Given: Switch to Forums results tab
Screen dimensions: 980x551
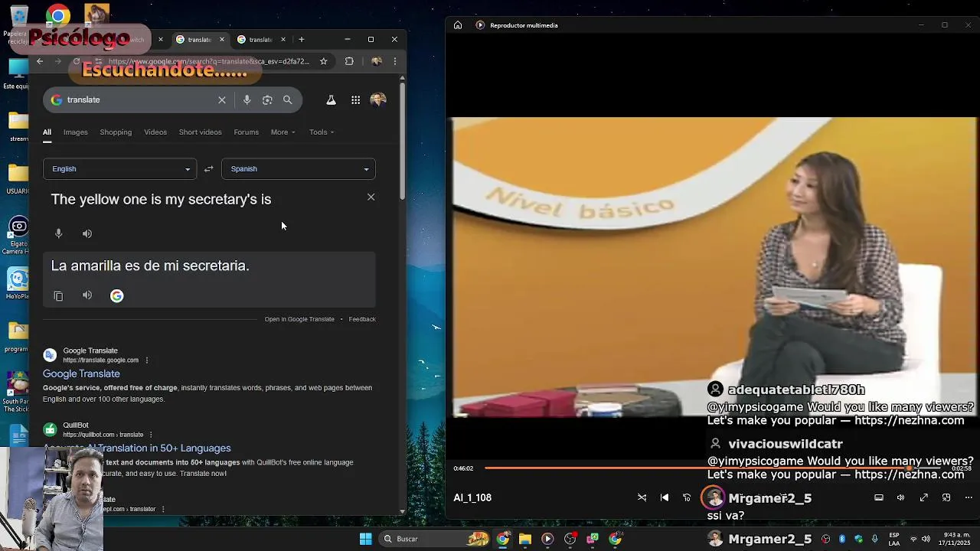Looking at the screenshot, I should tap(246, 132).
